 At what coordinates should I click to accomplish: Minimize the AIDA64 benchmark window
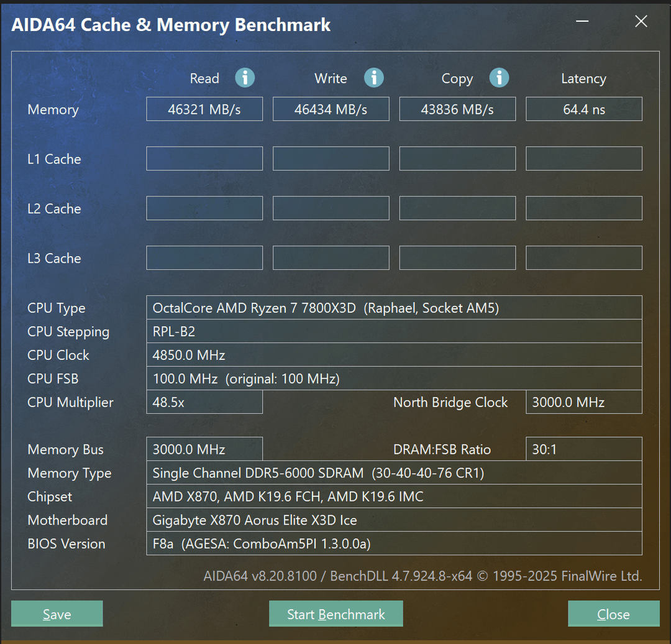pyautogui.click(x=582, y=22)
